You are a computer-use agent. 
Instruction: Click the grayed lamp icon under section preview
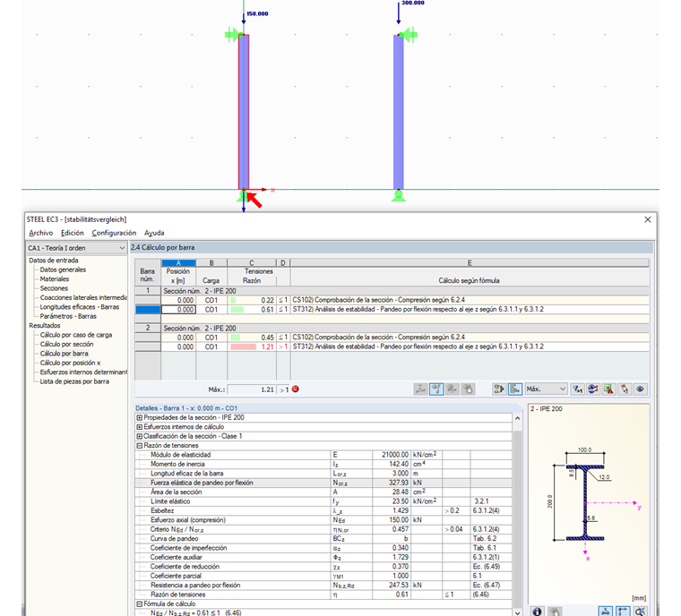[554, 612]
